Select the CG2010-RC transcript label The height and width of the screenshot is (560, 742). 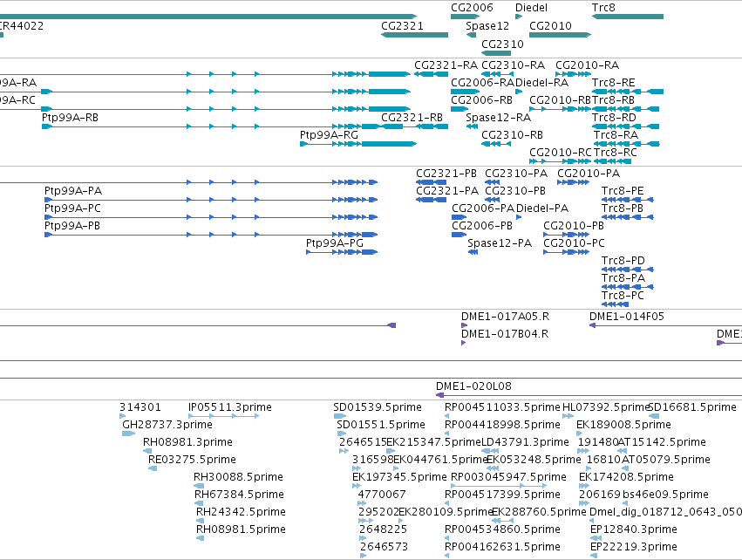(561, 153)
